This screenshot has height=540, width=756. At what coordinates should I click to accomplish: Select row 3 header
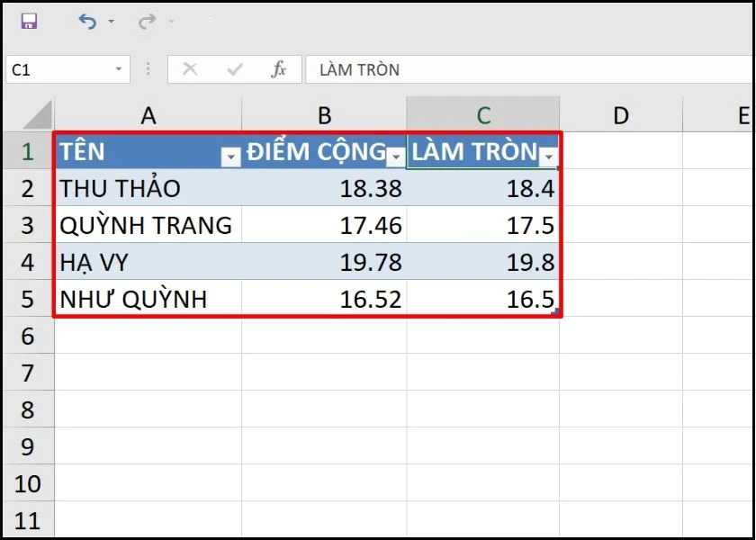(28, 225)
